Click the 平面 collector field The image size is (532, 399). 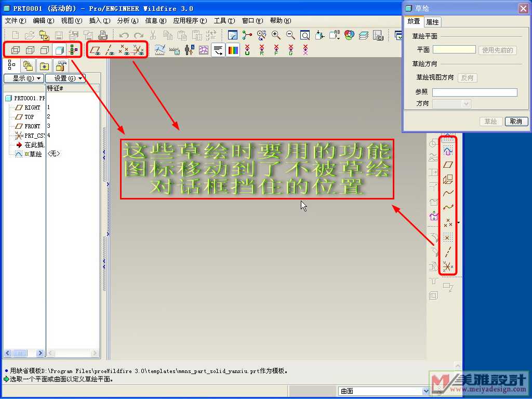click(454, 49)
